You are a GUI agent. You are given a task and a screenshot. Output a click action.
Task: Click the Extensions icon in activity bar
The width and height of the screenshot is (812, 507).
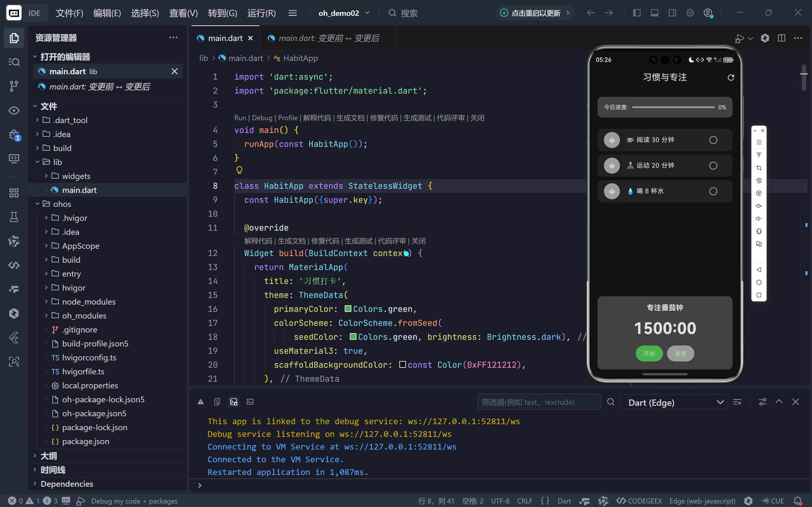14,193
